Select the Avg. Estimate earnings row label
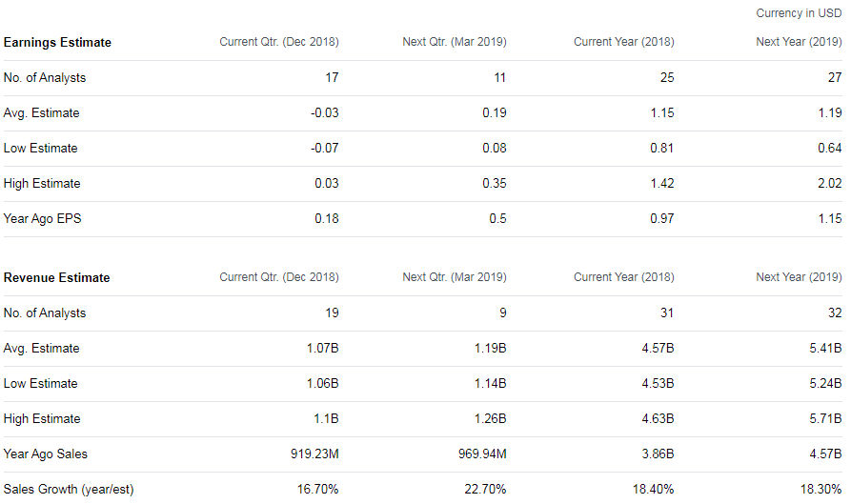The width and height of the screenshot is (851, 504). click(42, 112)
